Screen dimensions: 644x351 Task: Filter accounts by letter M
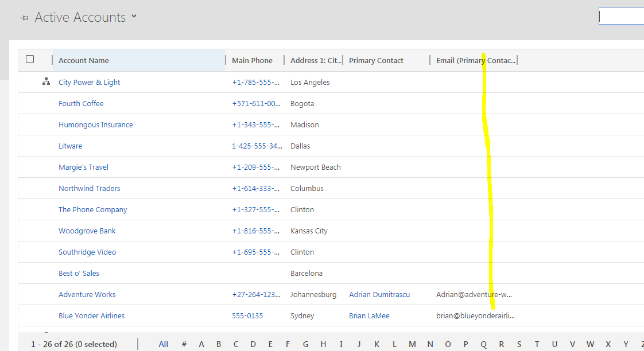412,344
